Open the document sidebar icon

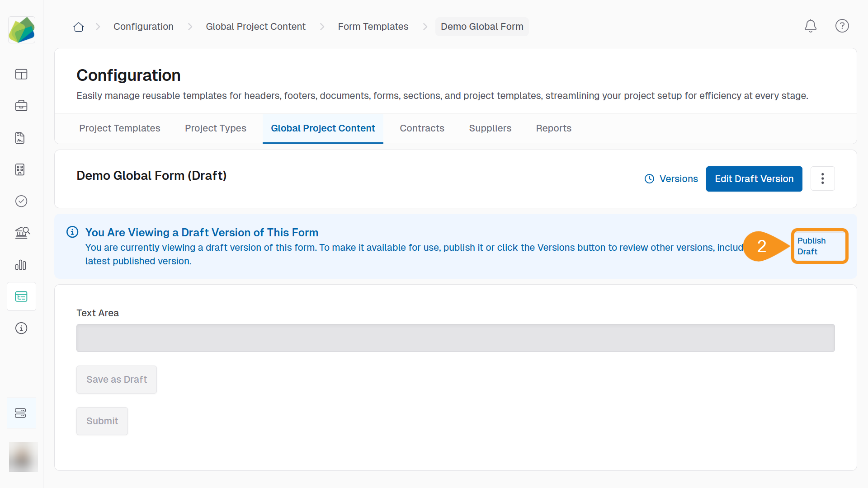pyautogui.click(x=20, y=138)
